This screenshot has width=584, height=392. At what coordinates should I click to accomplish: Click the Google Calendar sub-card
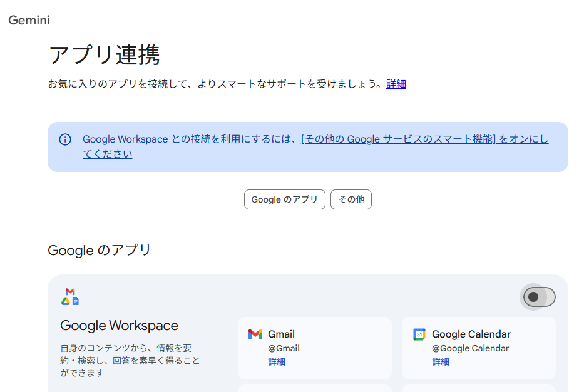(479, 348)
